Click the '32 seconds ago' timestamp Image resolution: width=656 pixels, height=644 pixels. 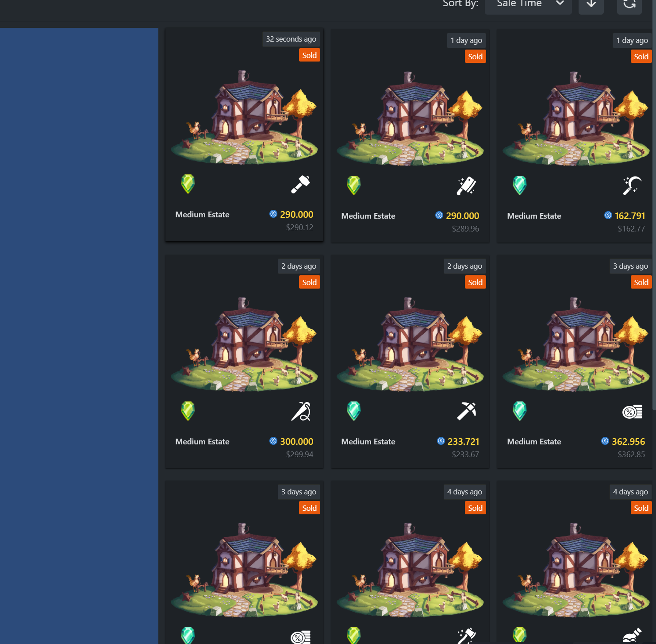[x=291, y=39]
